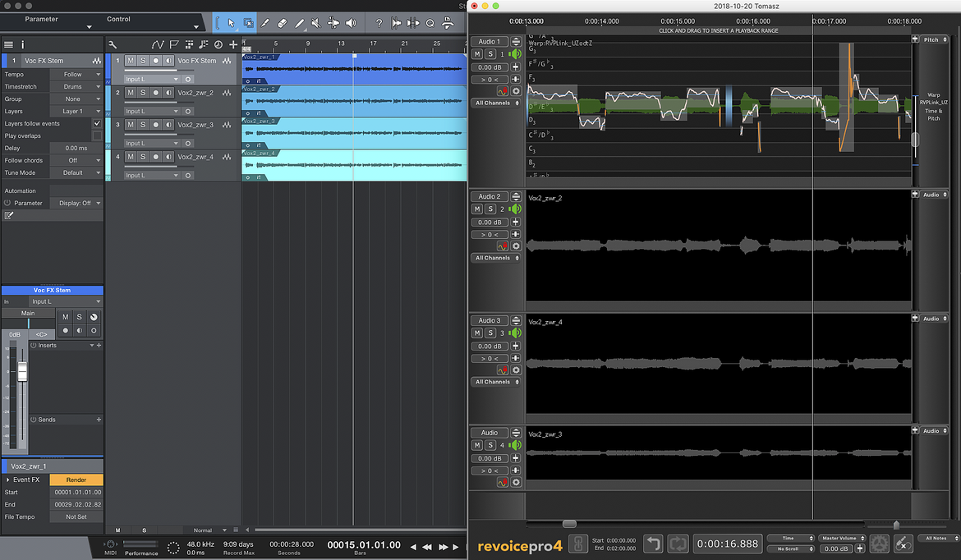The image size is (961, 560).
Task: Mute the Voc FX Stem track
Action: (131, 61)
